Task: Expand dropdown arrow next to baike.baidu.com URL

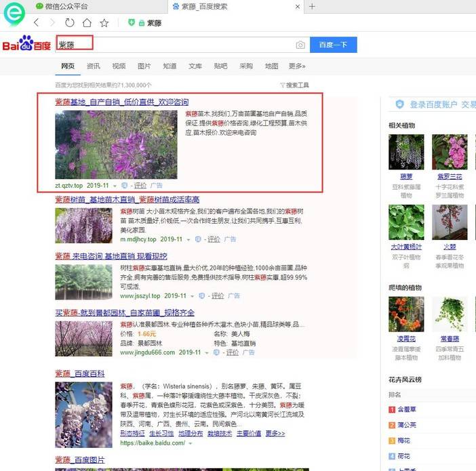Action: point(191,443)
